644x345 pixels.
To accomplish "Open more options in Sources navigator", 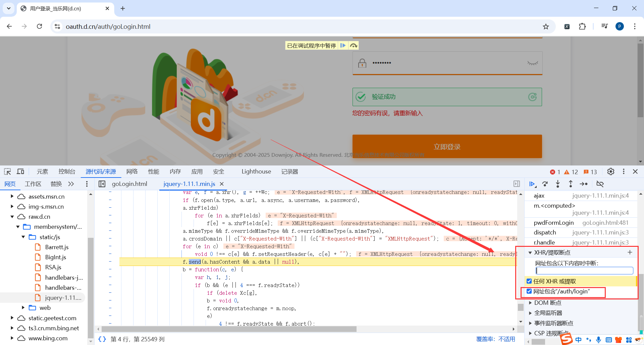I will pos(87,184).
